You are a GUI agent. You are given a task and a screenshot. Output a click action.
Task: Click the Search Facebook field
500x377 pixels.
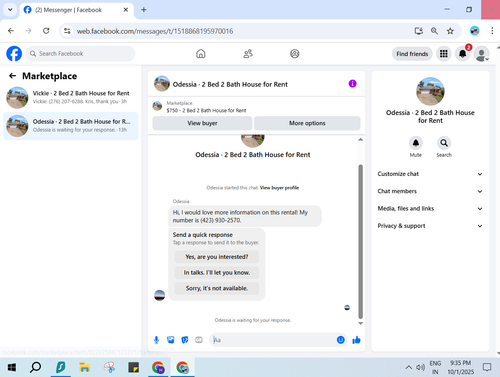coord(80,54)
